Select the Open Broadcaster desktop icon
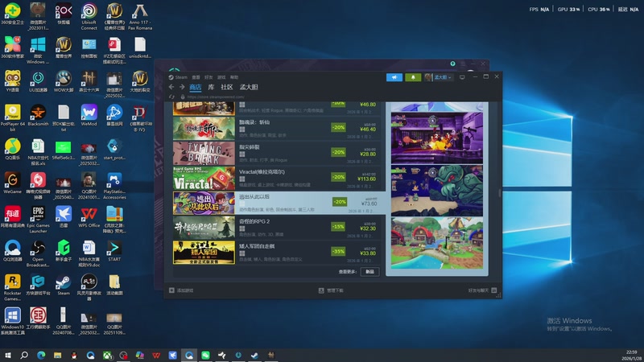 [x=38, y=253]
